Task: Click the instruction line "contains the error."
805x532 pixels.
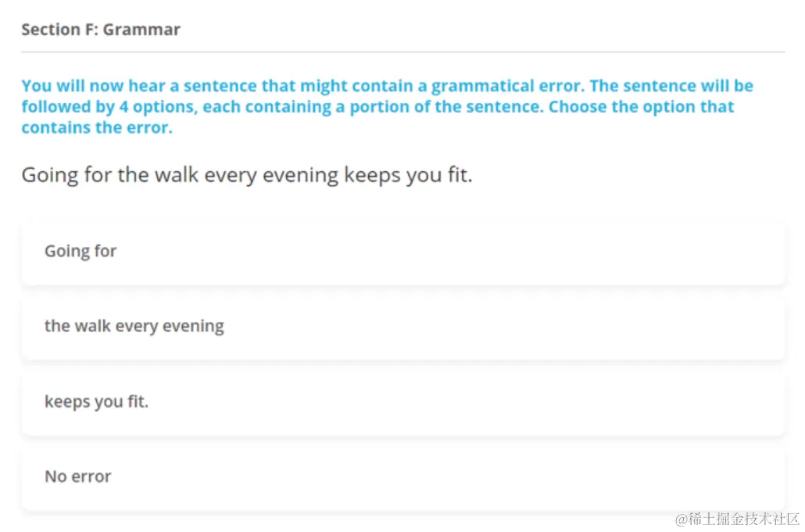Action: tap(97, 127)
